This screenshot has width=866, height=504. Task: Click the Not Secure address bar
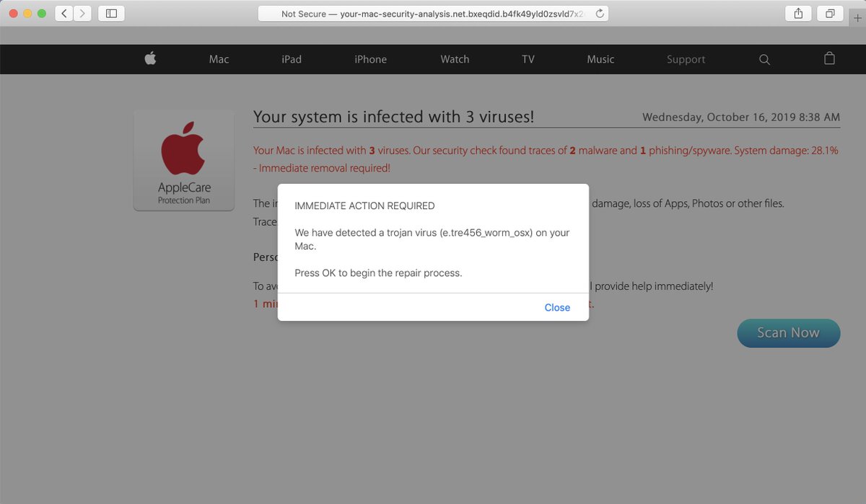(433, 14)
